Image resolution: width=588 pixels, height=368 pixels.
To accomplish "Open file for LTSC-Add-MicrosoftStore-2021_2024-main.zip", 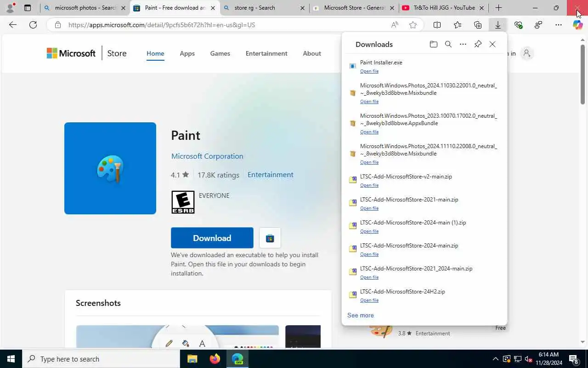I will pyautogui.click(x=369, y=277).
